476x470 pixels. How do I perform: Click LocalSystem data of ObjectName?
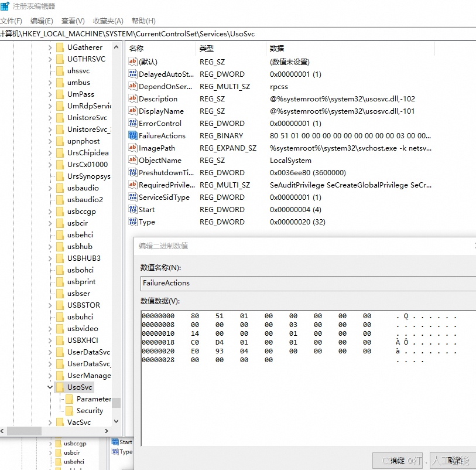coord(290,161)
